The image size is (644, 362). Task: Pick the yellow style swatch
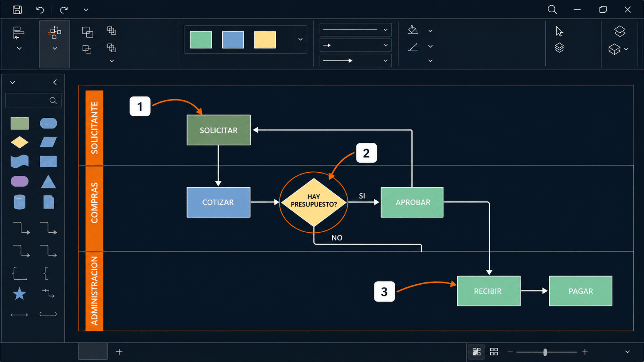(265, 40)
